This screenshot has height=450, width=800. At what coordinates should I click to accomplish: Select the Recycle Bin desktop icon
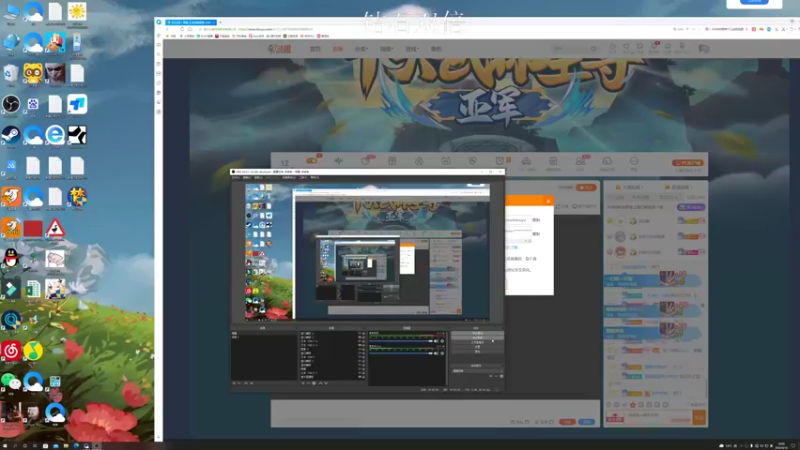[x=11, y=74]
